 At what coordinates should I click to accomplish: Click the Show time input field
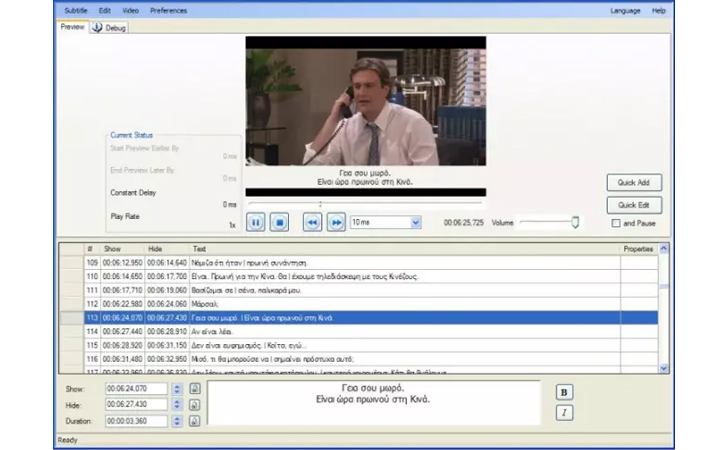point(136,389)
